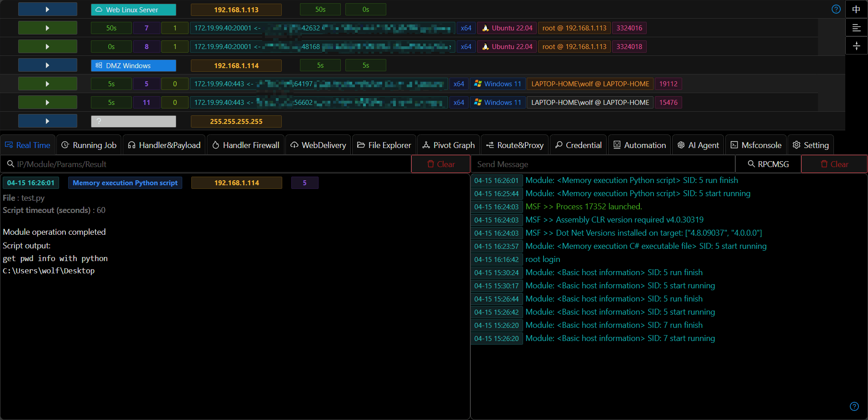Switch language with the 中 icon
The image size is (868, 420).
(x=856, y=10)
